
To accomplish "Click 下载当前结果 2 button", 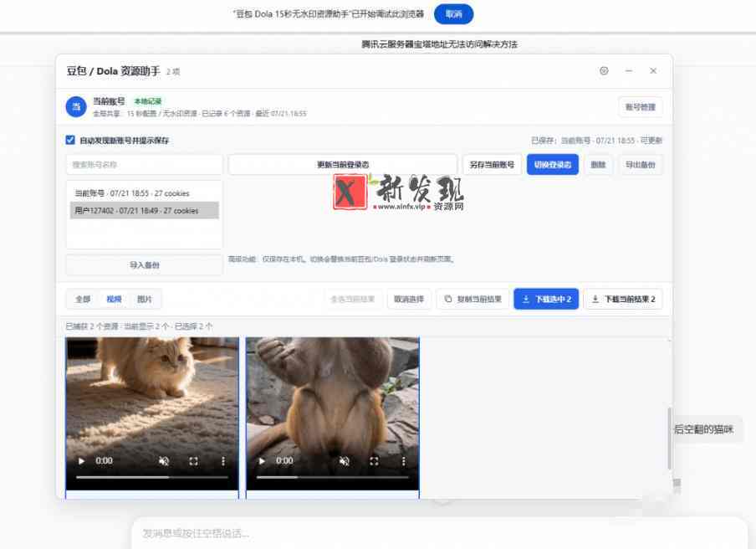I will click(x=623, y=299).
